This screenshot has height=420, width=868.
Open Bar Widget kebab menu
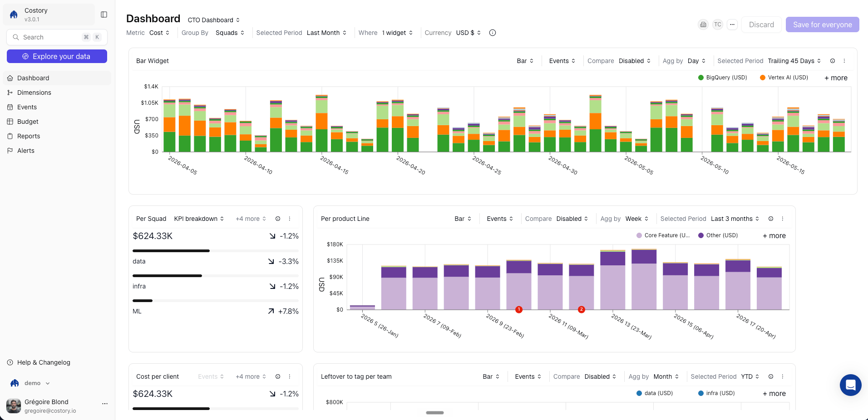click(x=844, y=61)
